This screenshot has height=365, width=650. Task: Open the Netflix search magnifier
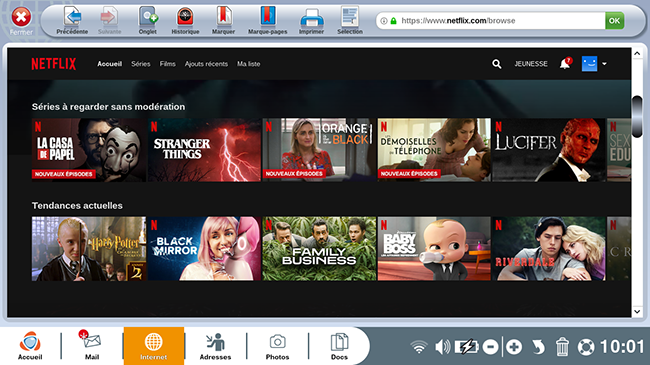(x=497, y=64)
